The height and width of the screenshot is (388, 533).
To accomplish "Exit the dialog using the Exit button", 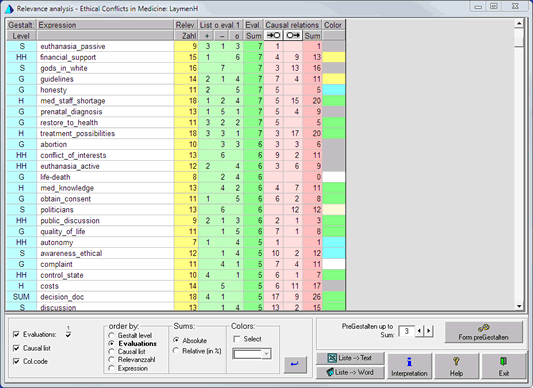I will pos(503,366).
